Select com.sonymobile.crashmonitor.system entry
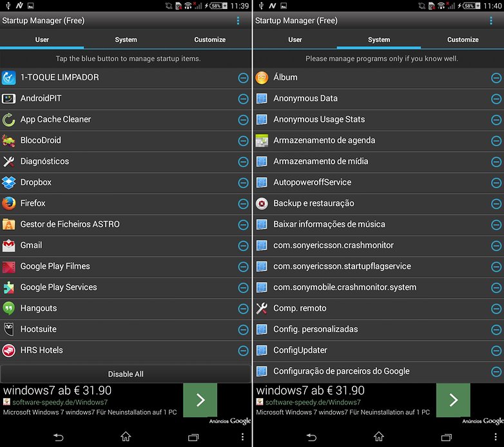 click(x=378, y=287)
